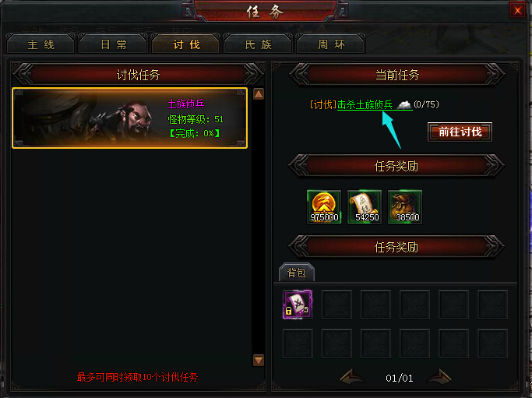This screenshot has height=398, width=532.
Task: Click the money bag reward icon 38500
Action: 405,206
